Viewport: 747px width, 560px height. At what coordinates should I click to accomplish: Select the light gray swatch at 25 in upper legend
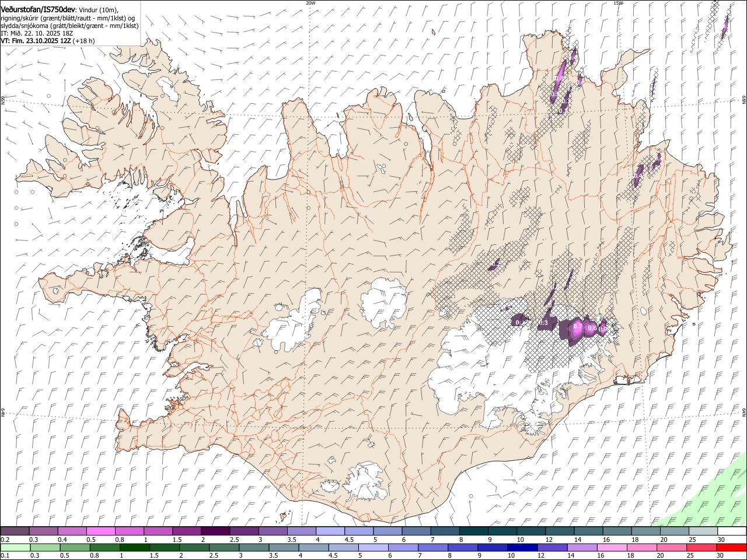click(703, 531)
